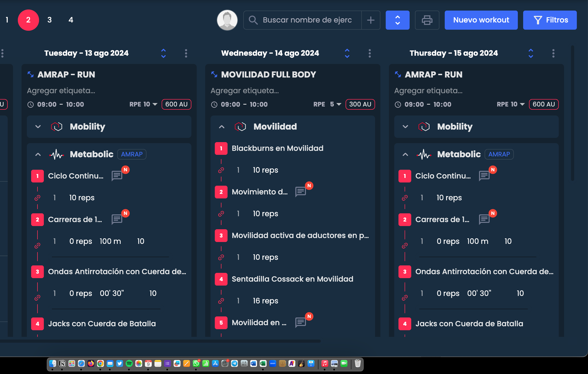The image size is (588, 374).
Task: Open note icon for Movilidad en ... exercise
Action: (x=301, y=322)
